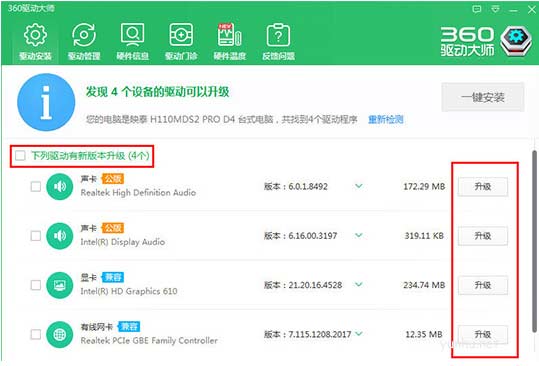Click the file size '234.74 MB'
The image size is (539, 366).
(x=424, y=285)
